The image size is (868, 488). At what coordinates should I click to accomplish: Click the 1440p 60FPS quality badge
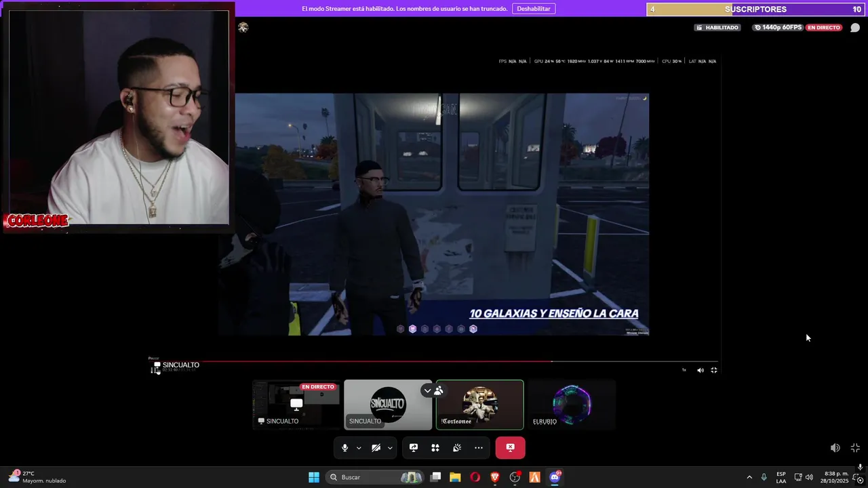click(x=778, y=28)
